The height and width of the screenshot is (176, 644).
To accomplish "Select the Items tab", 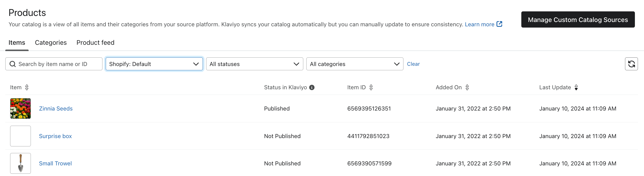I will [x=17, y=42].
